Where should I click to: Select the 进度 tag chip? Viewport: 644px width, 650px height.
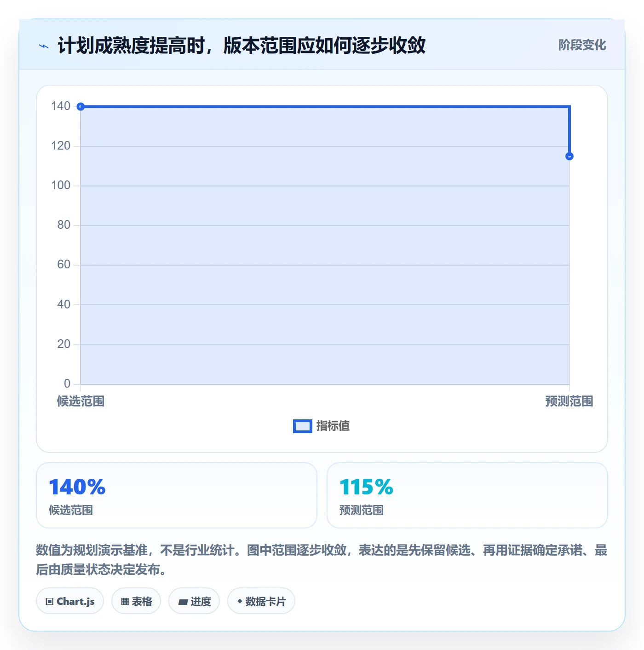[194, 601]
